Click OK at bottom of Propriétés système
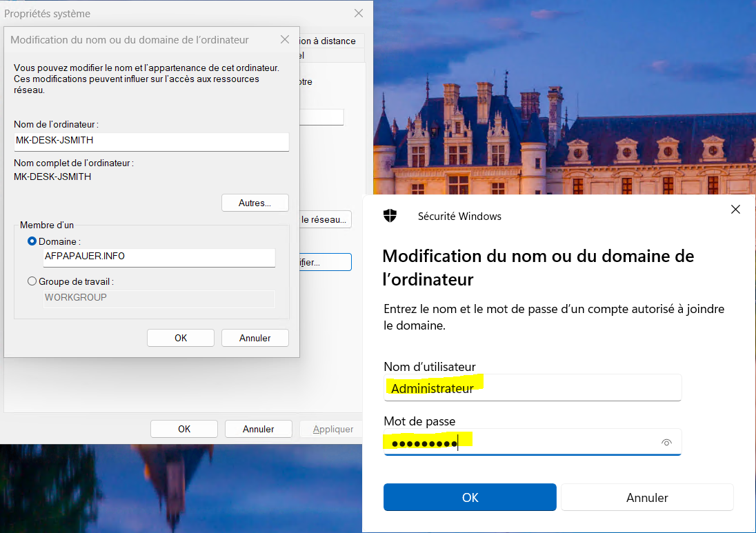Viewport: 756px width, 533px height. (184, 429)
